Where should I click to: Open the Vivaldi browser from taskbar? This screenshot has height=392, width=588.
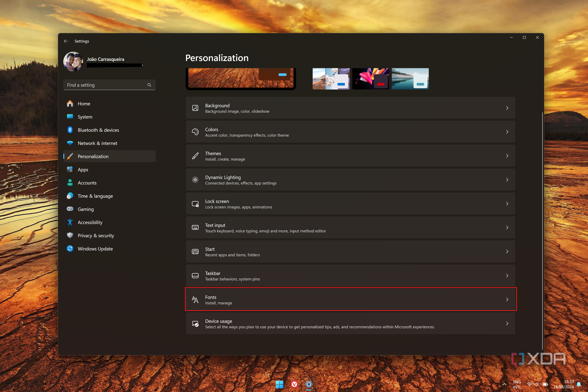(x=294, y=385)
